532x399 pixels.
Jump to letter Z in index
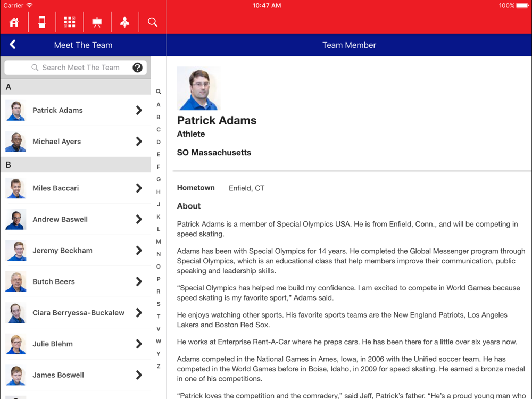pos(159,367)
